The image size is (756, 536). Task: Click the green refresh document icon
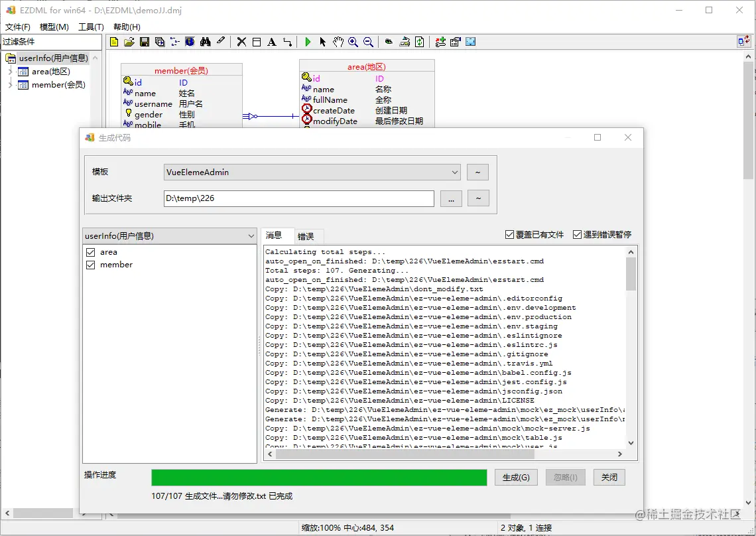point(420,42)
